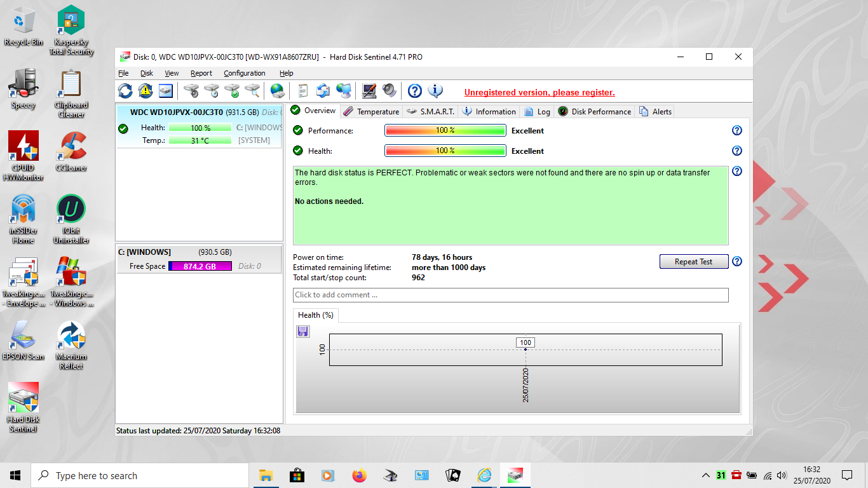Screen dimensions: 868x488
Task: Click the blue question mark toolbar help icon
Action: (414, 91)
